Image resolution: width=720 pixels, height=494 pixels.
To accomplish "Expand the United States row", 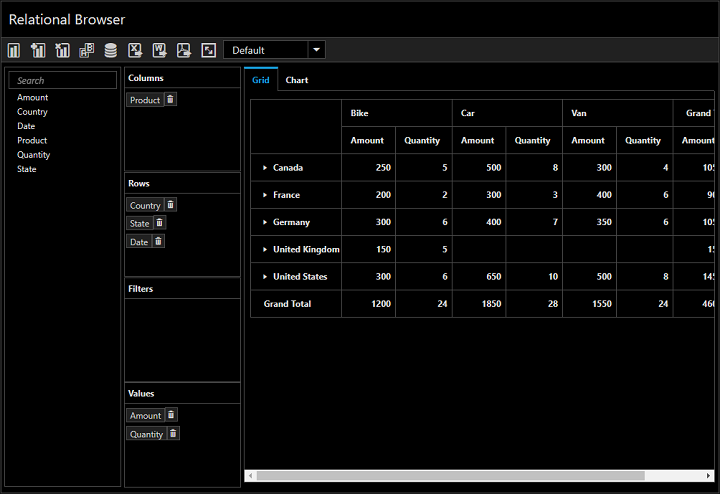I will 265,277.
